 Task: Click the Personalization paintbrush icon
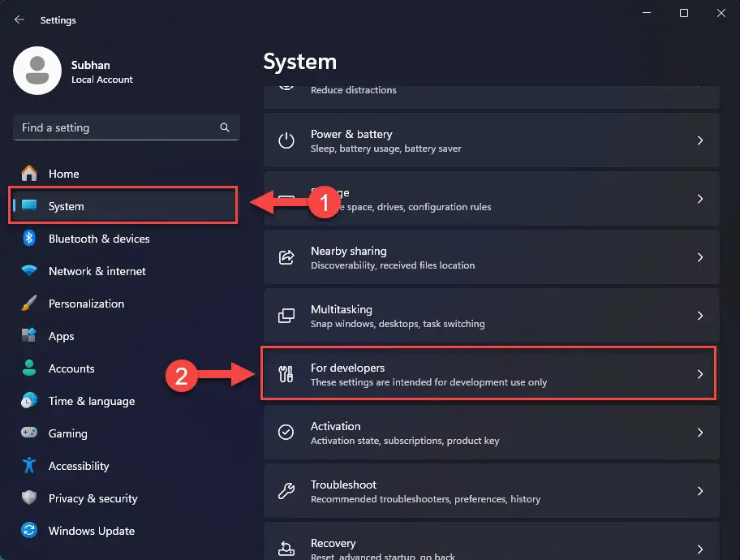point(29,304)
